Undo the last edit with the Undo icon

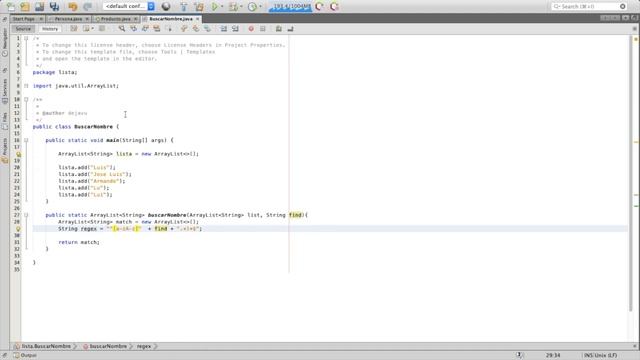click(73, 7)
